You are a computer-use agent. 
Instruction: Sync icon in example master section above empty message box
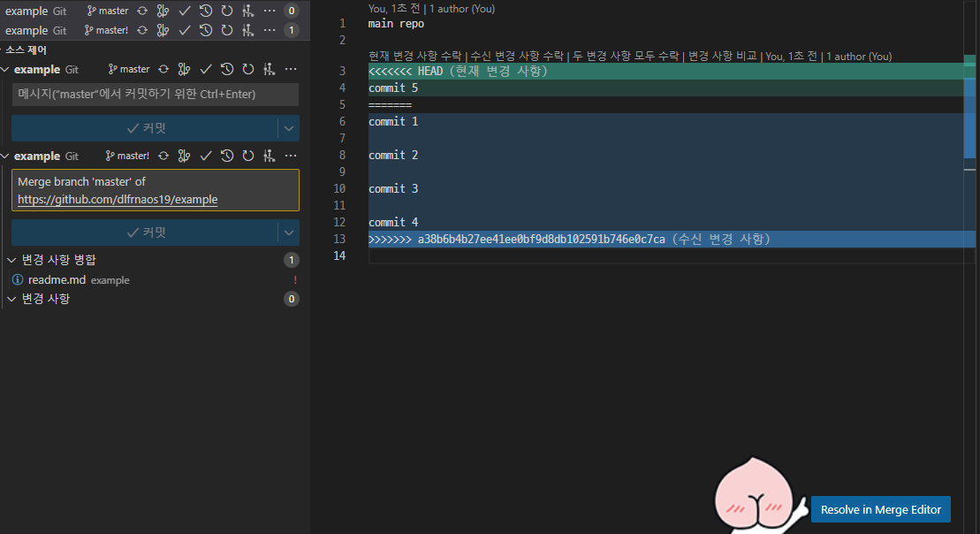[163, 69]
